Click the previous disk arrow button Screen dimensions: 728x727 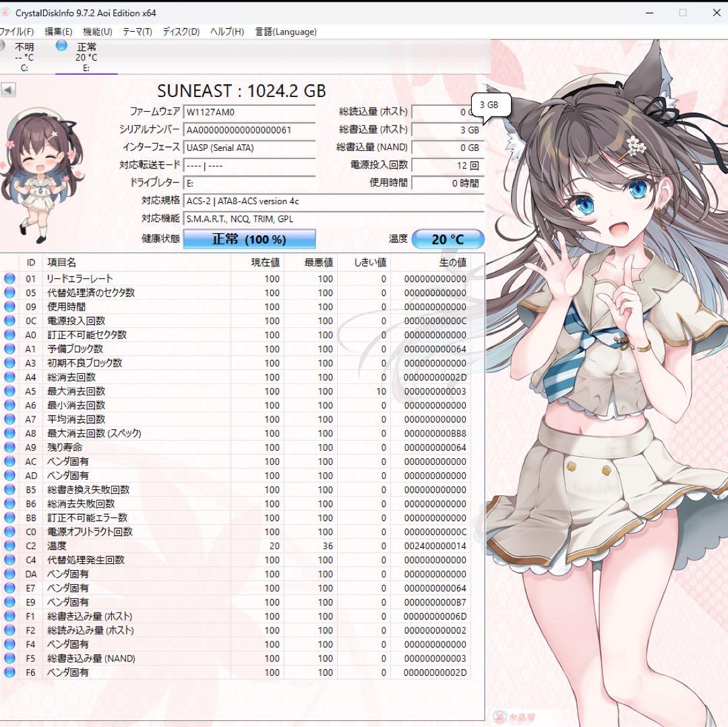pyautogui.click(x=8, y=90)
